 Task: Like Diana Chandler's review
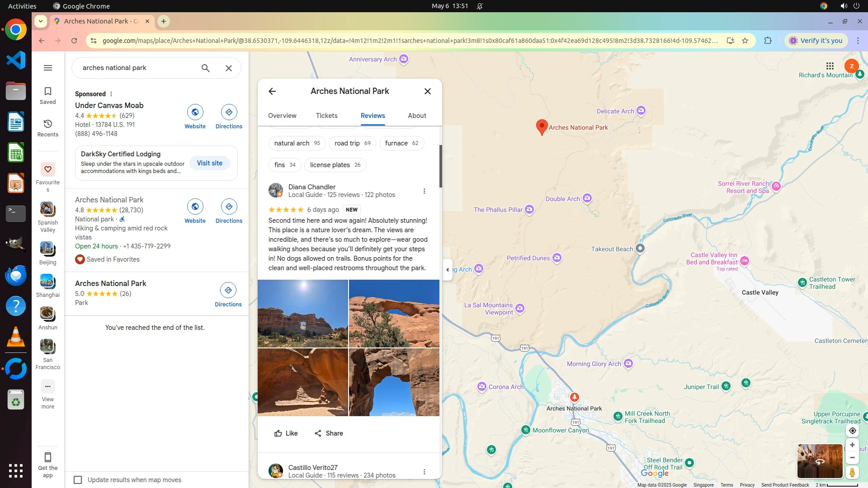[286, 433]
